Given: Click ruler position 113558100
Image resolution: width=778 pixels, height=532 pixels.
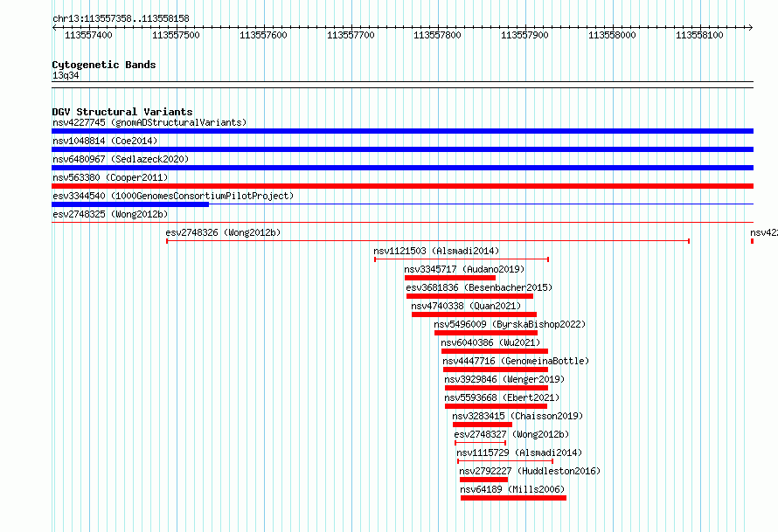Looking at the screenshot, I should point(699,35).
